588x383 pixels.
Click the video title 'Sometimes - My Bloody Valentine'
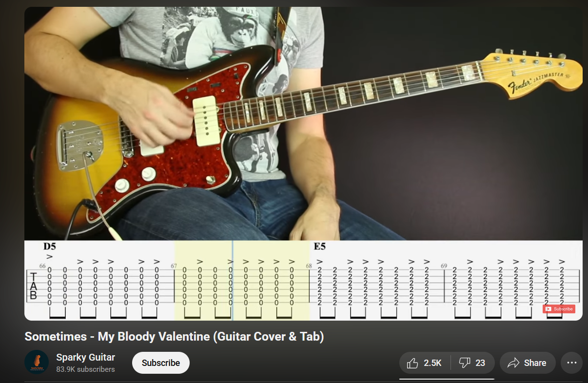coord(174,337)
